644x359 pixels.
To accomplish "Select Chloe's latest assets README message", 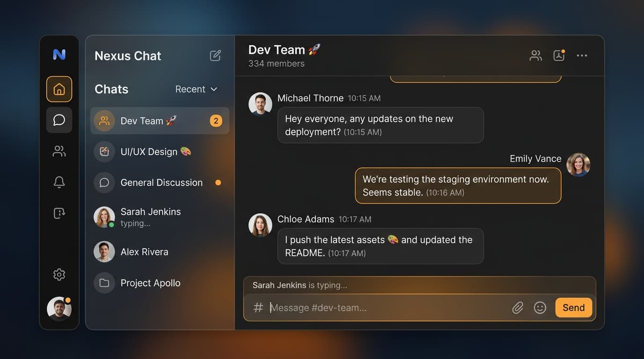I will coord(381,246).
